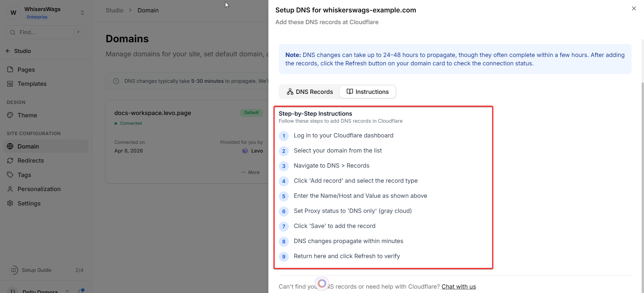Open the Setup Guide progress

[36, 270]
